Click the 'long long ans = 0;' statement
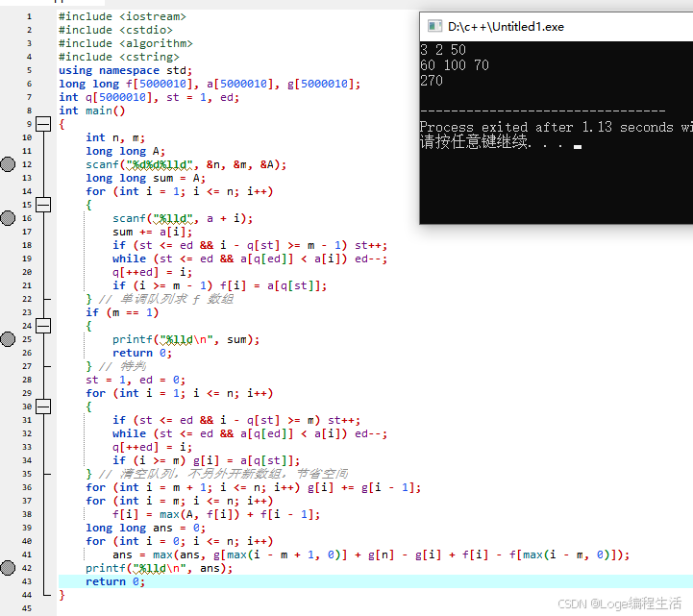The image size is (693, 616). [x=146, y=528]
